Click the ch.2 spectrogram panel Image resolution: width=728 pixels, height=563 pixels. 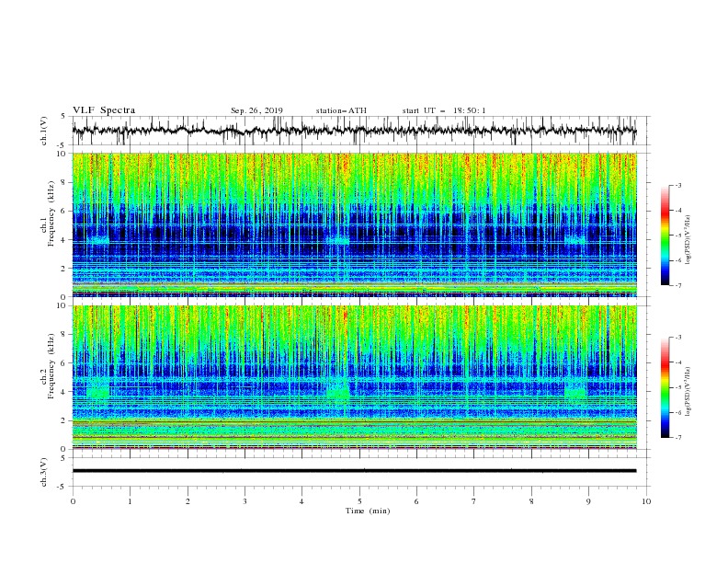pyautogui.click(x=354, y=377)
